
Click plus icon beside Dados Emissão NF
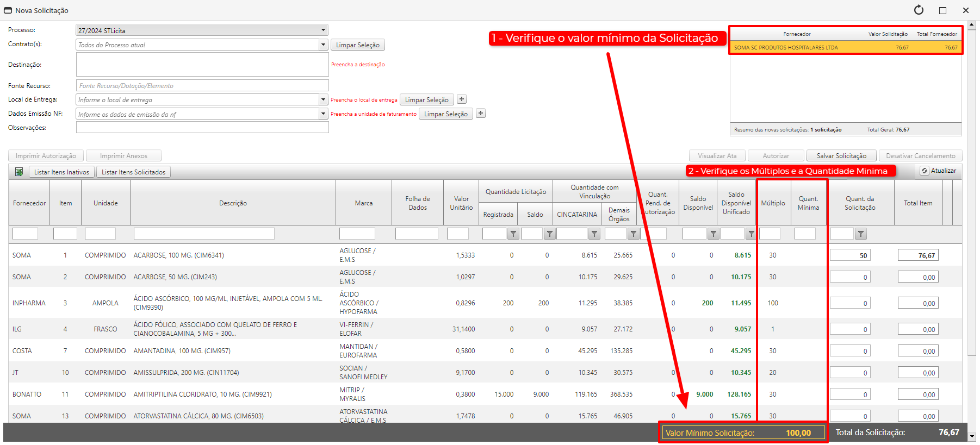pos(481,114)
